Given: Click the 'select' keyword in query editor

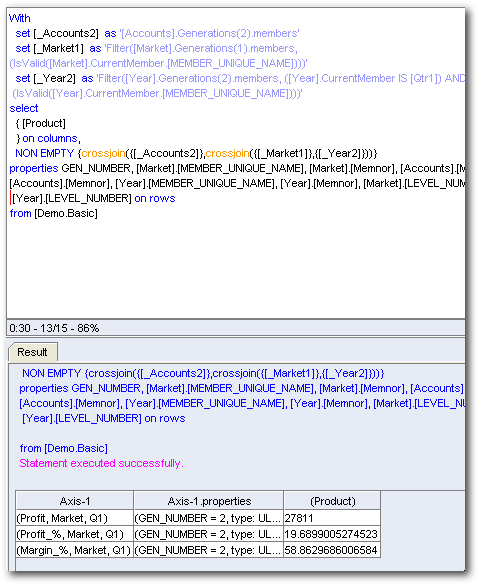Looking at the screenshot, I should click(24, 108).
